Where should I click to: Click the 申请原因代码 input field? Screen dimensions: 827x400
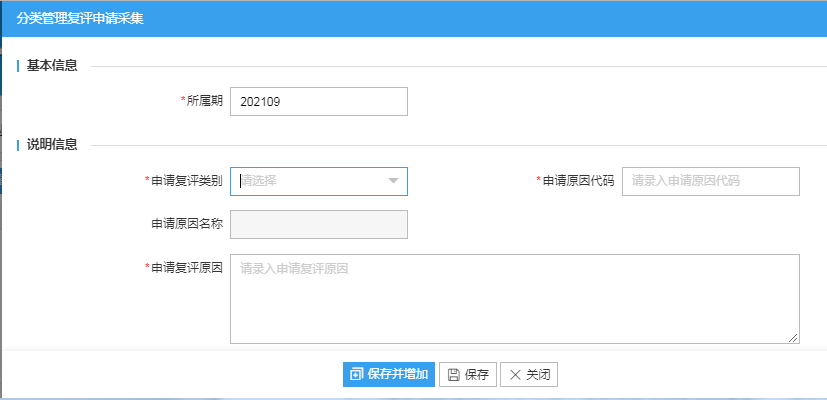pyautogui.click(x=710, y=182)
